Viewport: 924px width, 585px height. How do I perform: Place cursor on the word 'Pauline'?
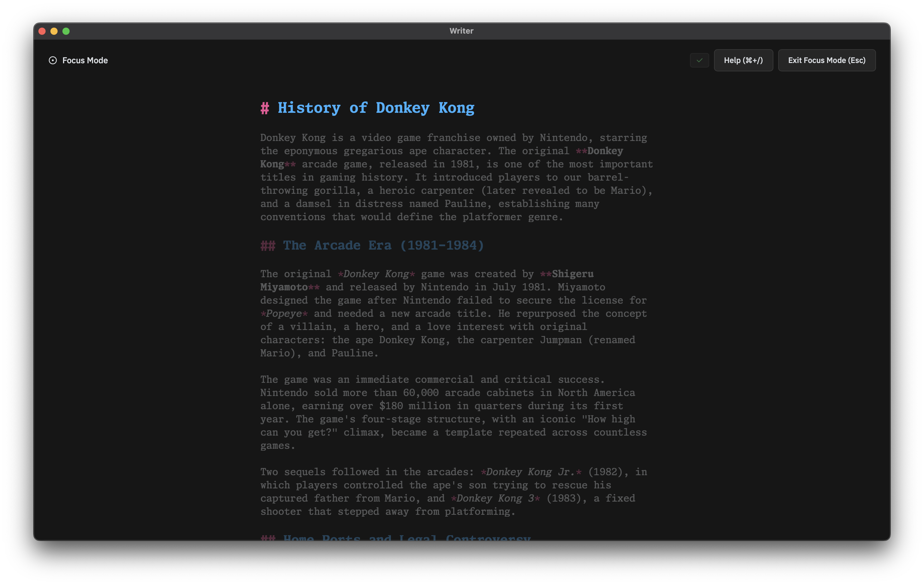465,204
